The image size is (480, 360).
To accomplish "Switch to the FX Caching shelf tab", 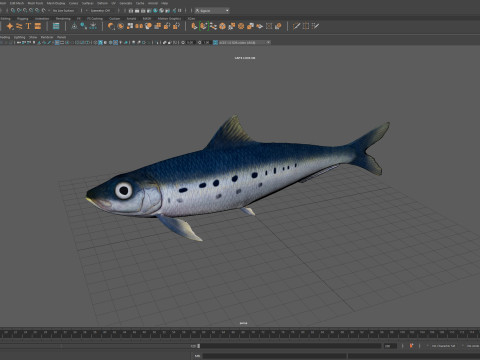I will point(95,19).
